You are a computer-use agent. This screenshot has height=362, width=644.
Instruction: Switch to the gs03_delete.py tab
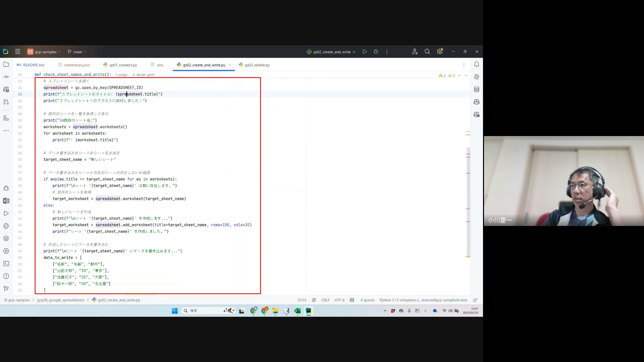[x=257, y=65]
